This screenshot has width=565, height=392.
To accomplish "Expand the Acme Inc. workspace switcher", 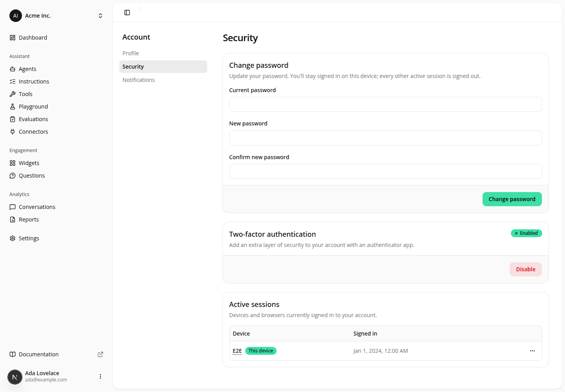I will (100, 16).
